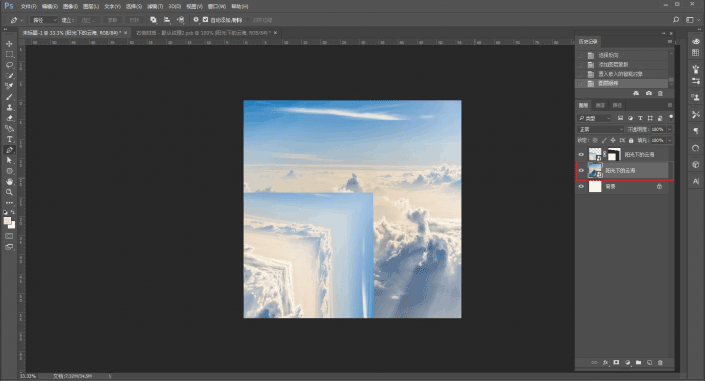Select the Rectangular Marquee tool
The image size is (705, 381).
point(9,54)
